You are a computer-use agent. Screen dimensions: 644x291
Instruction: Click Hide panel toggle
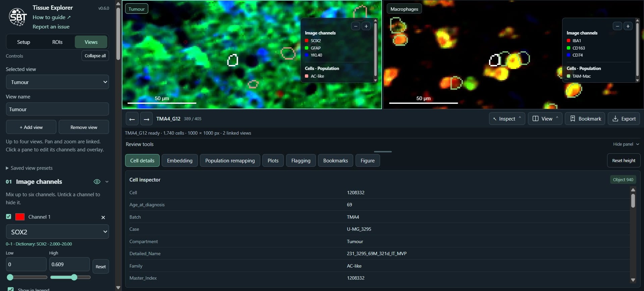pos(626,144)
